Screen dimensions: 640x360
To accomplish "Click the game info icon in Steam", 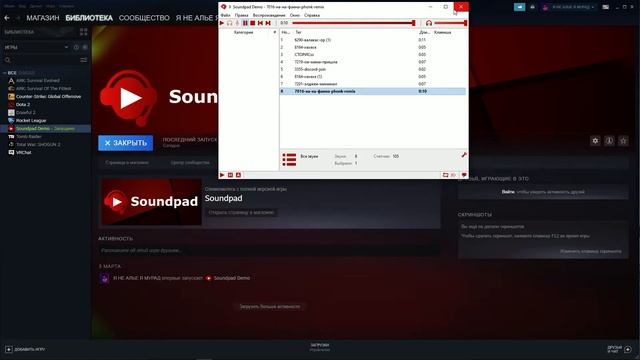I will [609, 141].
